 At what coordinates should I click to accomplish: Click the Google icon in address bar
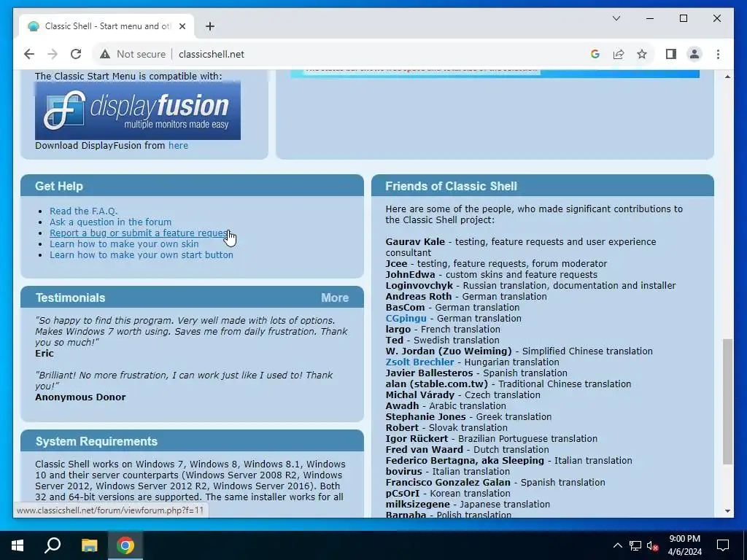pos(595,54)
